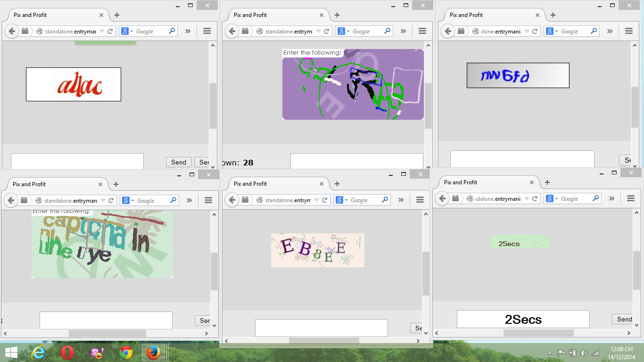The height and width of the screenshot is (362, 644).
Task: Click the Firefox taskbar icon
Action: click(153, 353)
